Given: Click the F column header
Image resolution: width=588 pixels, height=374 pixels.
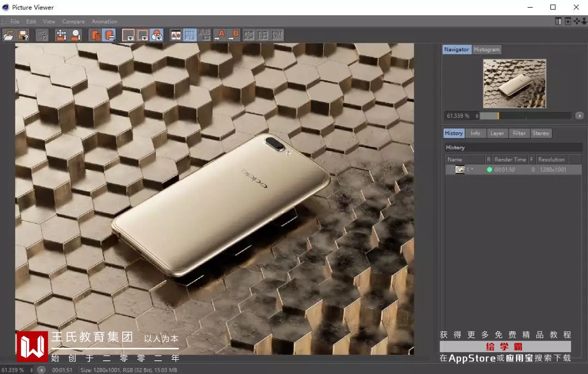Looking at the screenshot, I should pyautogui.click(x=532, y=159).
